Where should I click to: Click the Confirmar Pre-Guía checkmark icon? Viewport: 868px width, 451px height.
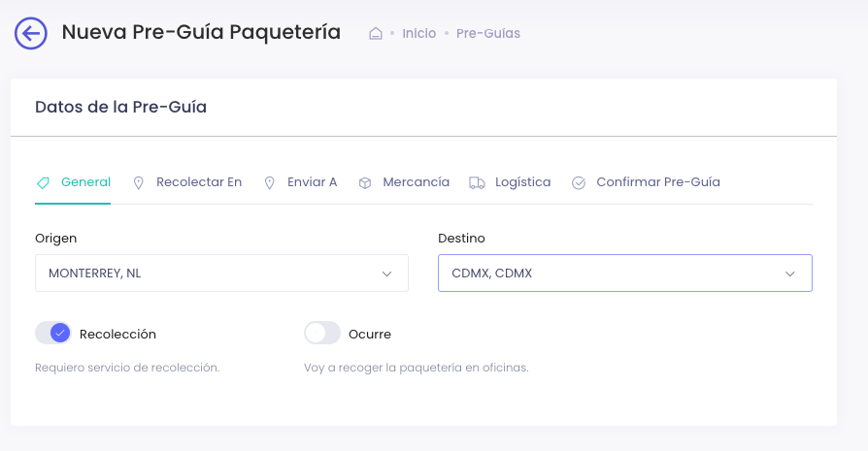click(579, 182)
